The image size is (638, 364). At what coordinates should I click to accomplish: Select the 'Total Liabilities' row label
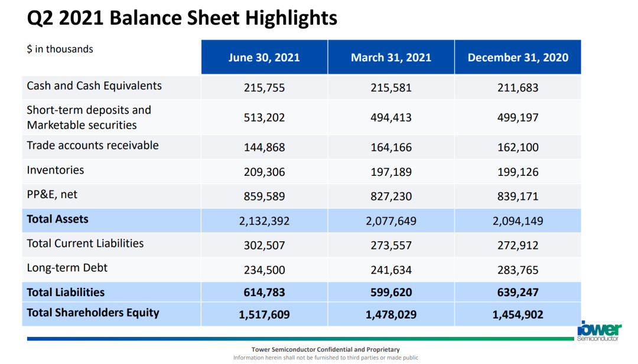click(66, 293)
